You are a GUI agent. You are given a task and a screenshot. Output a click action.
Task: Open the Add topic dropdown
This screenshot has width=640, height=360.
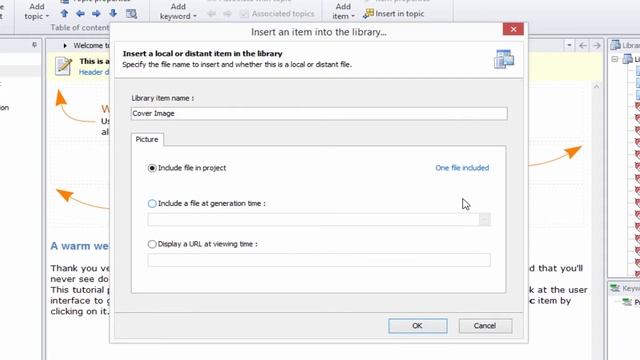[36, 11]
